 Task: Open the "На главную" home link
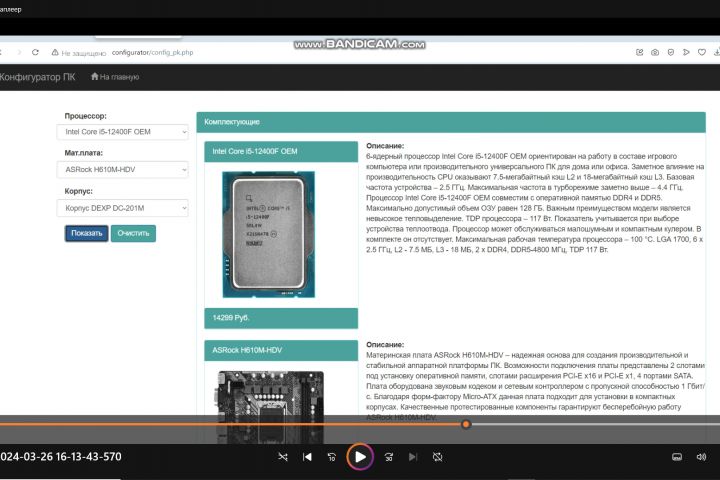coord(115,77)
